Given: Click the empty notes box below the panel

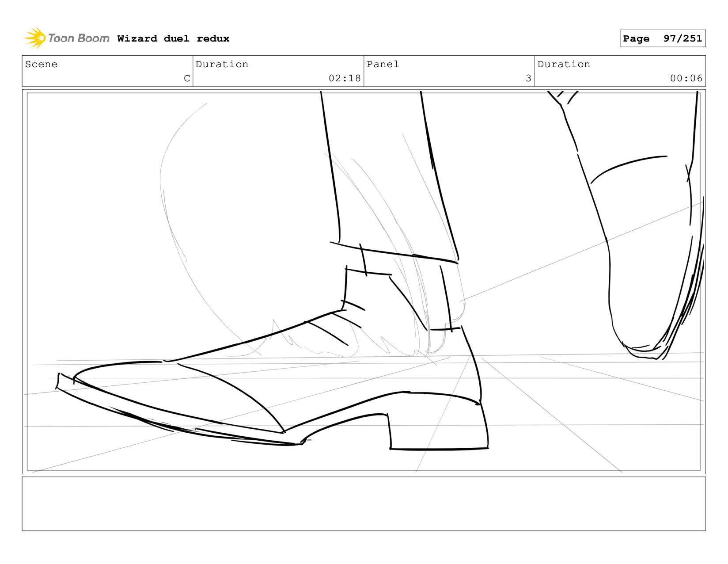Looking at the screenshot, I should pos(364,503).
